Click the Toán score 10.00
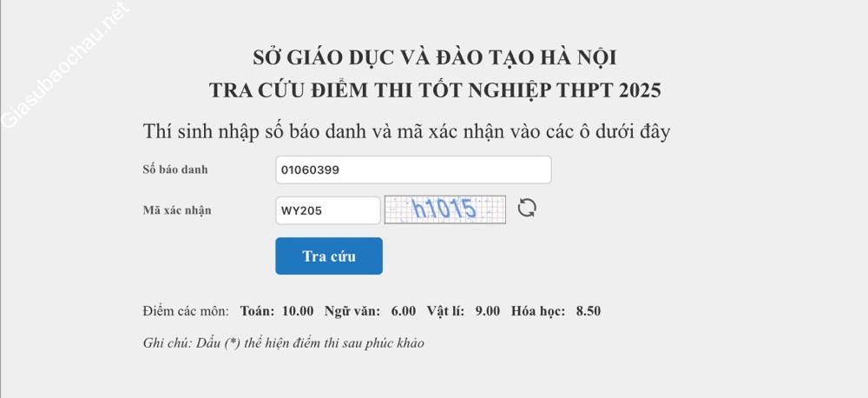The image size is (868, 398). pyautogui.click(x=298, y=311)
